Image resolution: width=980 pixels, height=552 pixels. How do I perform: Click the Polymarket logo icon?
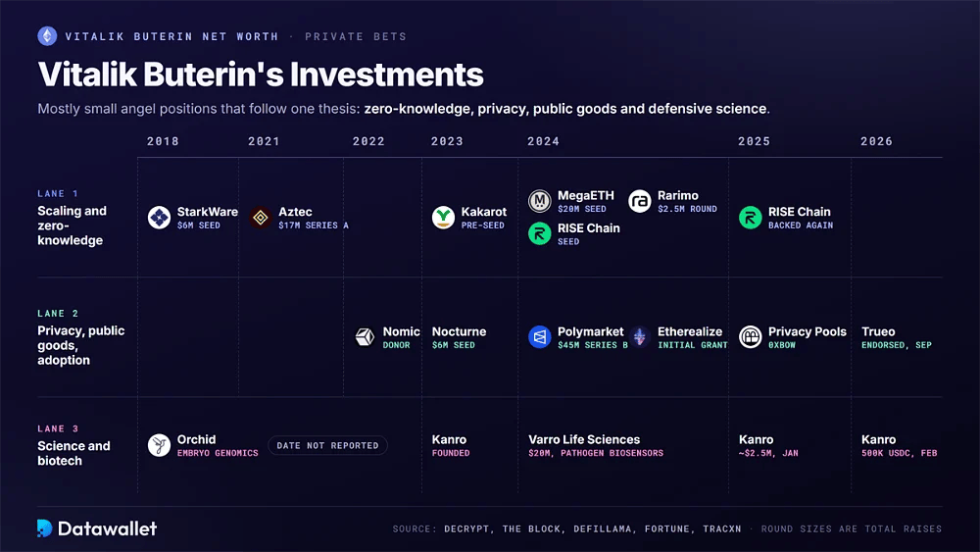coord(539,337)
